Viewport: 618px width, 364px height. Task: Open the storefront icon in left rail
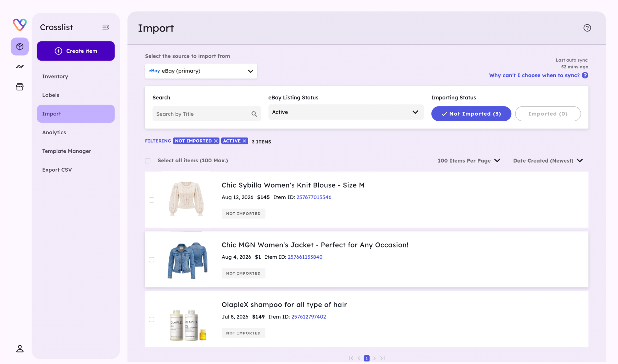point(20,87)
